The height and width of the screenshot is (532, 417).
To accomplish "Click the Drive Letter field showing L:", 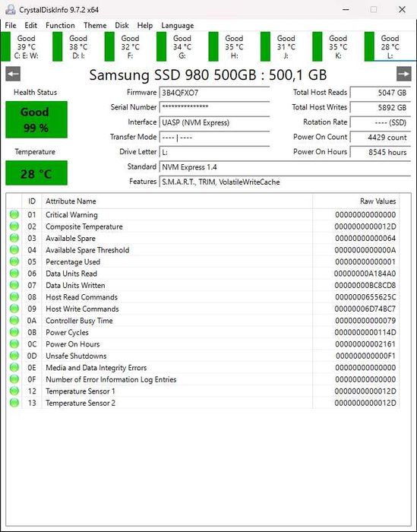I will 214,152.
